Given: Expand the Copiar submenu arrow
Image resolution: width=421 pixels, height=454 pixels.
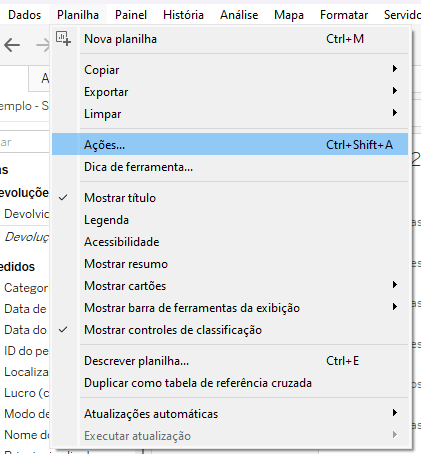Looking at the screenshot, I should 395,69.
